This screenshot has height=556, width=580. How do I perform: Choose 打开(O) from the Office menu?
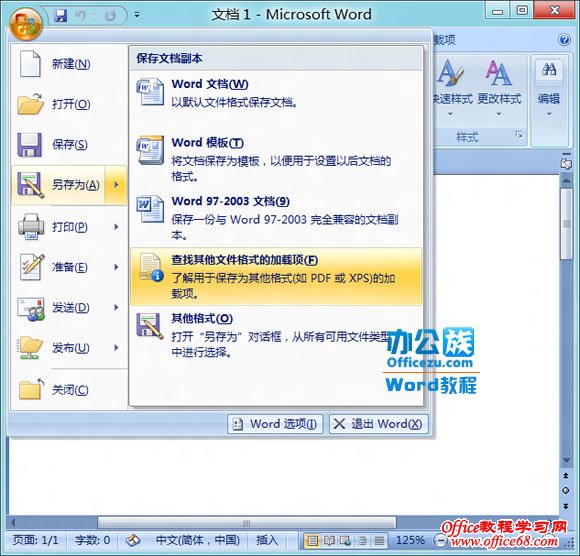(x=69, y=104)
